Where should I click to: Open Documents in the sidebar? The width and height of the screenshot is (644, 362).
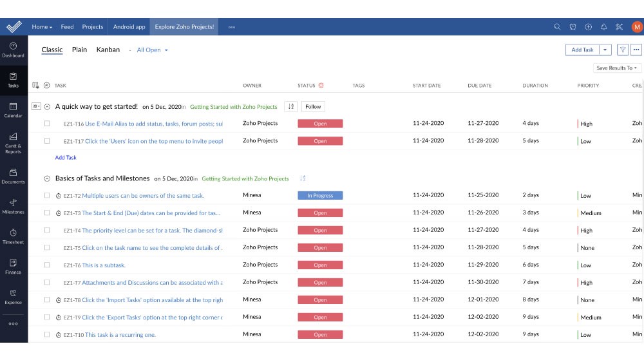[x=13, y=176]
